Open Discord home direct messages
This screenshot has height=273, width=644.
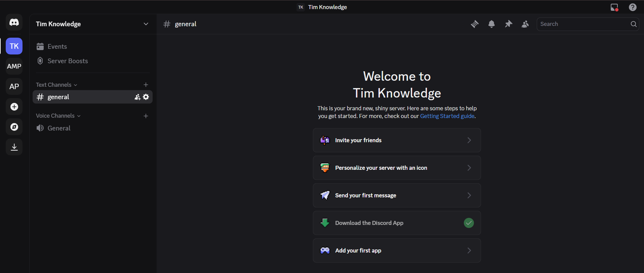(14, 23)
